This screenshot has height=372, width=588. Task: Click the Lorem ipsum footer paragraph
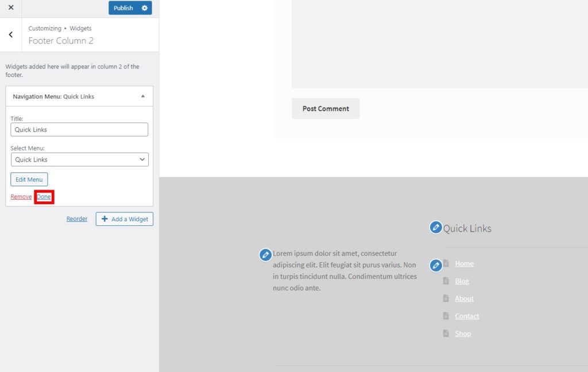click(345, 271)
